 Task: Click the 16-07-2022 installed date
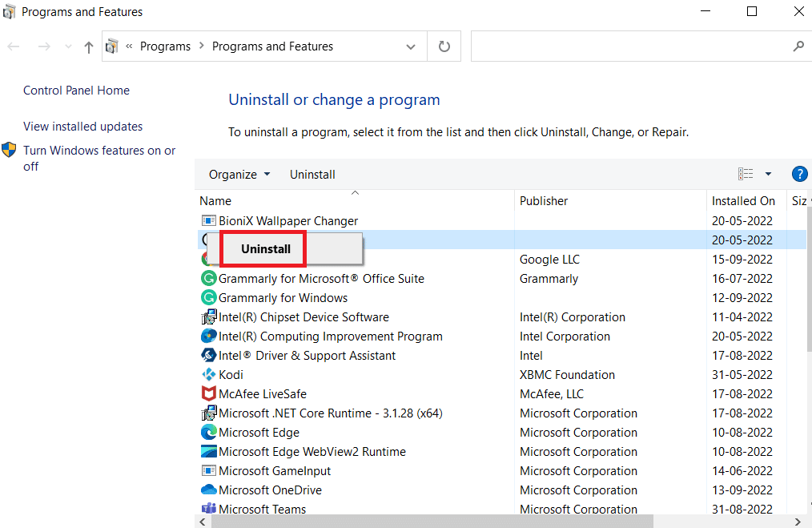pyautogui.click(x=742, y=279)
